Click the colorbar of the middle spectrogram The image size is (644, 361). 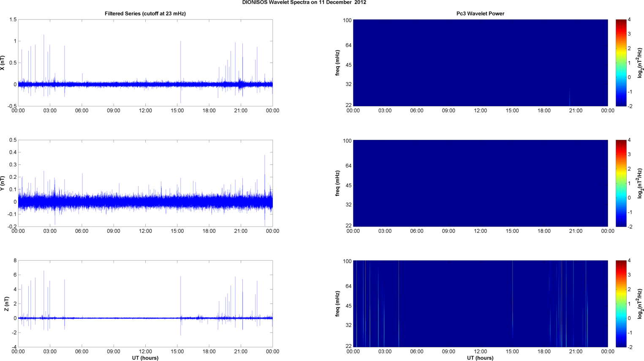(x=621, y=183)
